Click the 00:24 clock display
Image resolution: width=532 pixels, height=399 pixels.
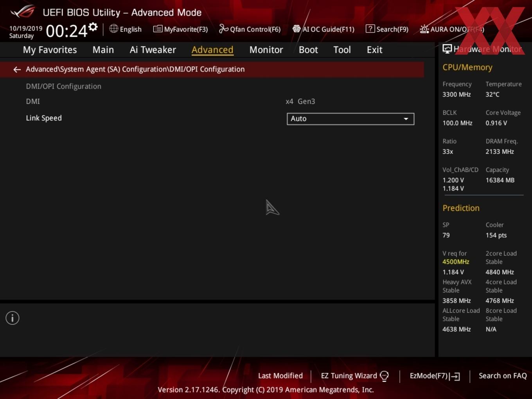click(x=66, y=31)
